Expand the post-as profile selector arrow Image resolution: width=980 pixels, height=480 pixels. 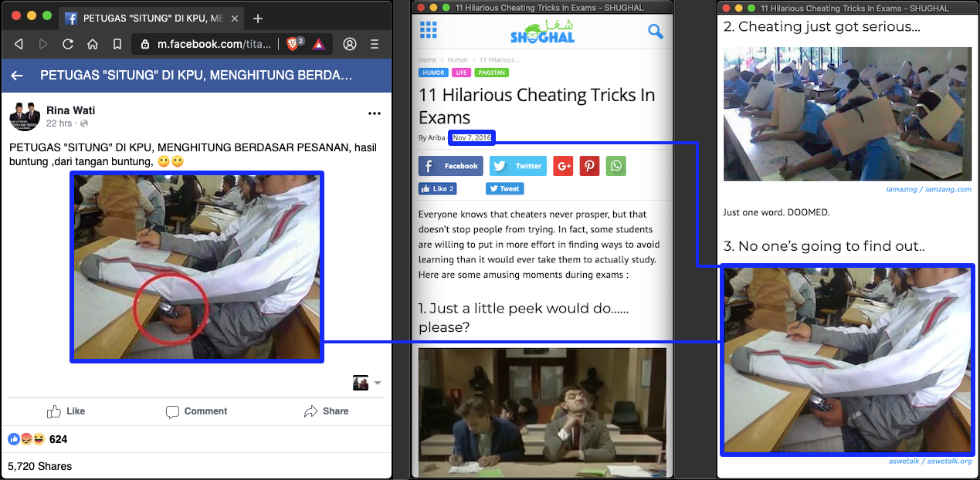tap(378, 383)
